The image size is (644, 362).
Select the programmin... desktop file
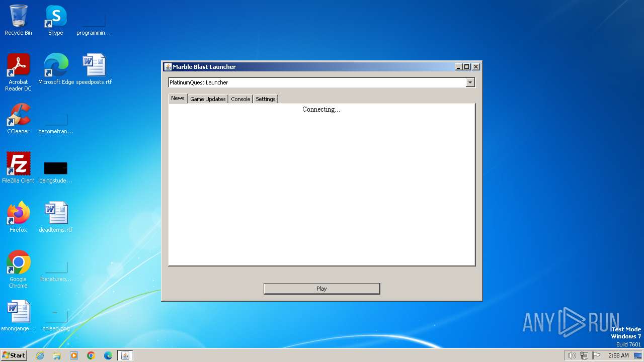93,24
